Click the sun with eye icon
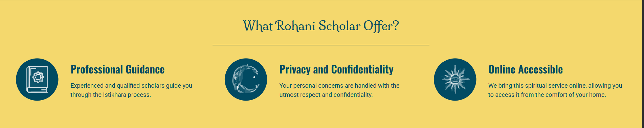644x128 pixels. click(455, 80)
